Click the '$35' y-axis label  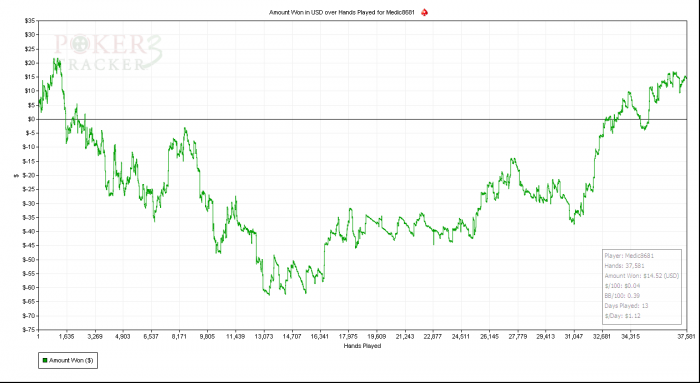[31, 21]
